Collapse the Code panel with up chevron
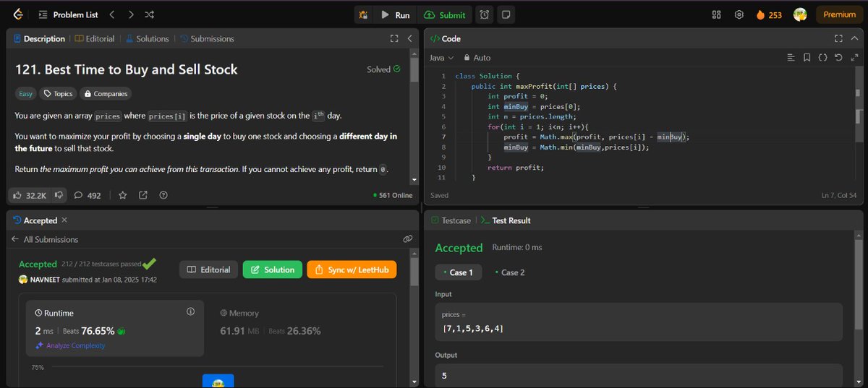Viewport: 868px width, 388px height. [x=854, y=38]
